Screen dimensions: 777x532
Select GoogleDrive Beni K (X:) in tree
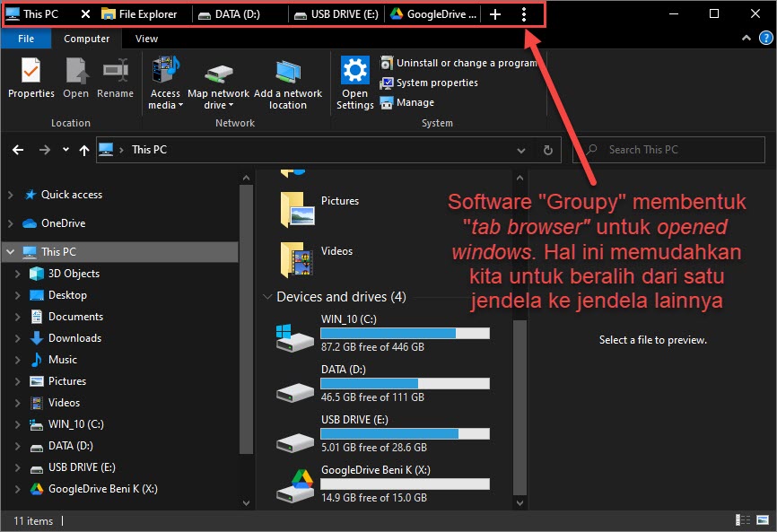coord(102,489)
